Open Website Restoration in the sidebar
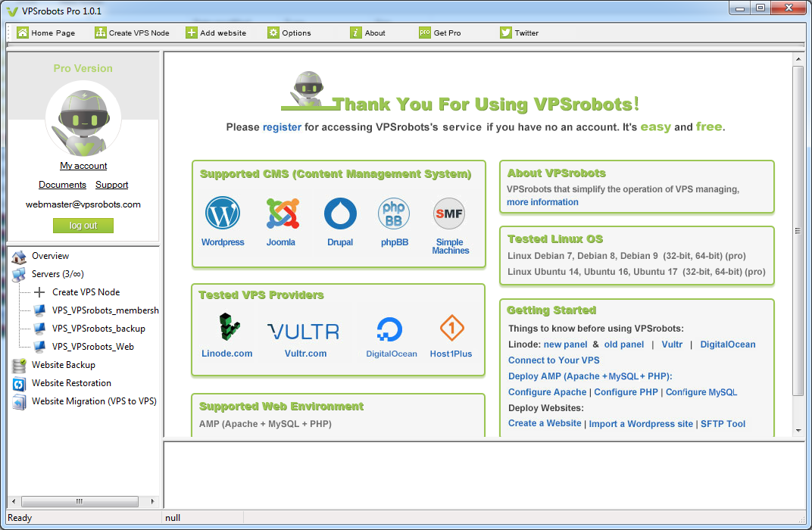Viewport: 812px width, 530px height. 71,382
